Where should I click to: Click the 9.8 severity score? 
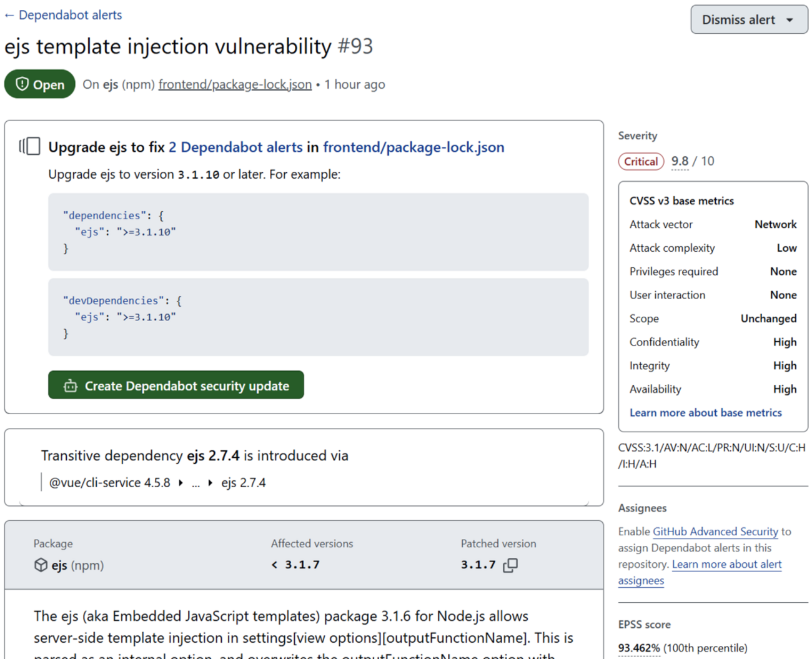[680, 161]
